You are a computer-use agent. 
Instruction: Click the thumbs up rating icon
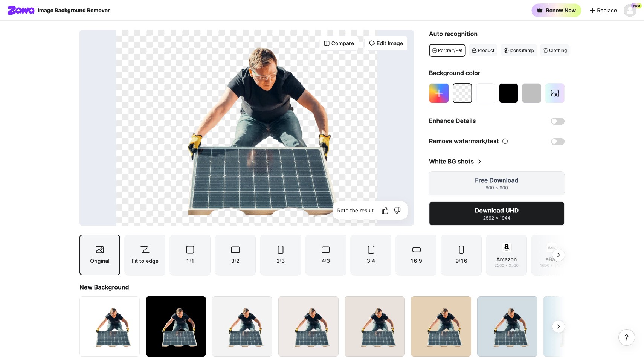(385, 211)
